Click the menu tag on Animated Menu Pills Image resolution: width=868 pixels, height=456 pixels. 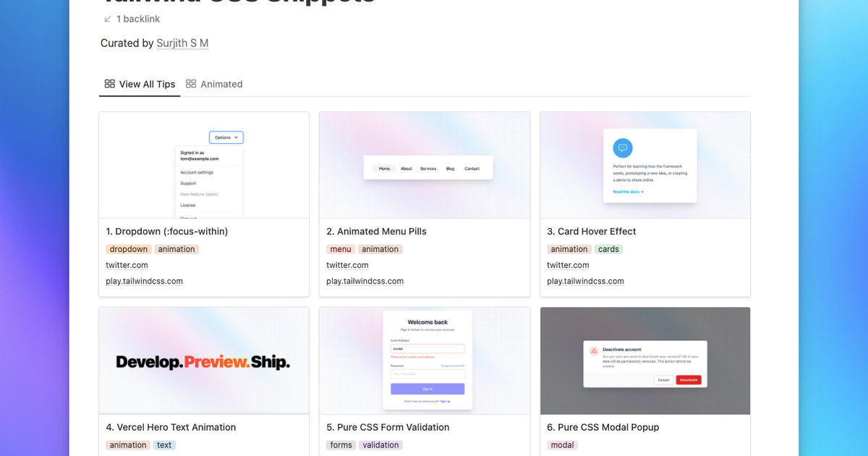341,249
